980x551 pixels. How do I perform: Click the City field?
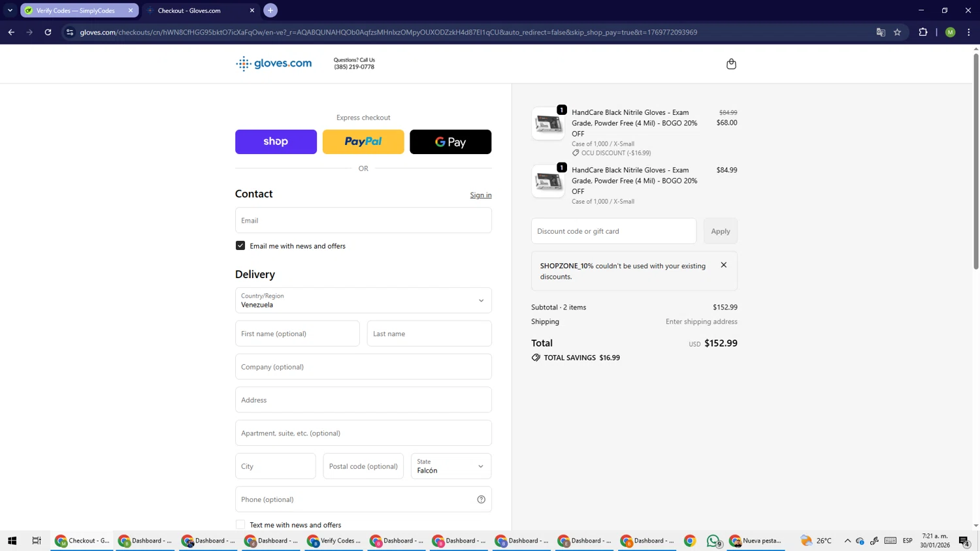276,466
